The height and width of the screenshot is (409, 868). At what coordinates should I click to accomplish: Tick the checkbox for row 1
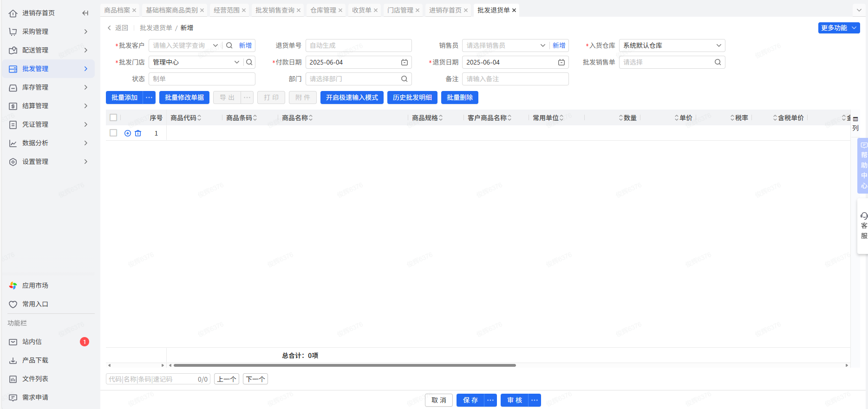pos(113,133)
